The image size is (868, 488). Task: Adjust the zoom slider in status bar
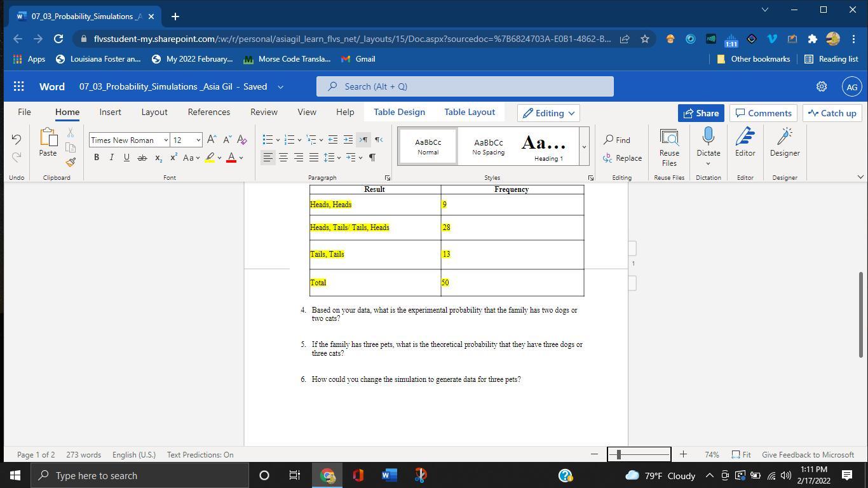click(x=619, y=454)
